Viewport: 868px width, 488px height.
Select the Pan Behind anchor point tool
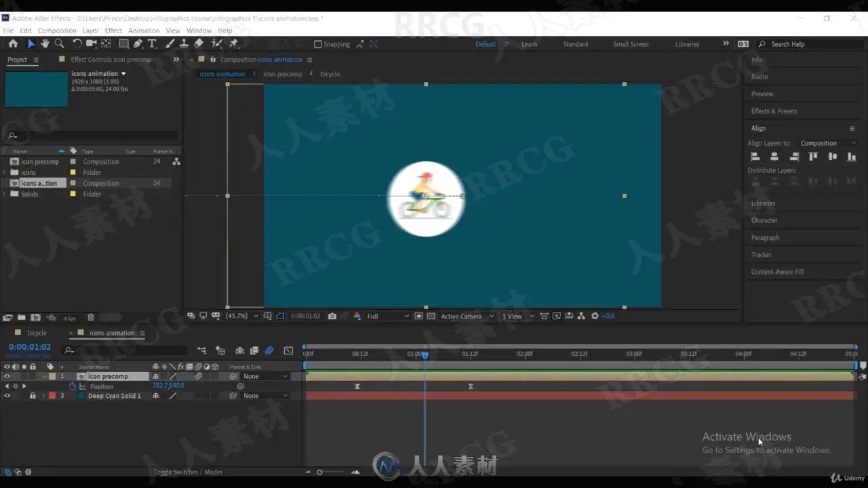tap(106, 43)
